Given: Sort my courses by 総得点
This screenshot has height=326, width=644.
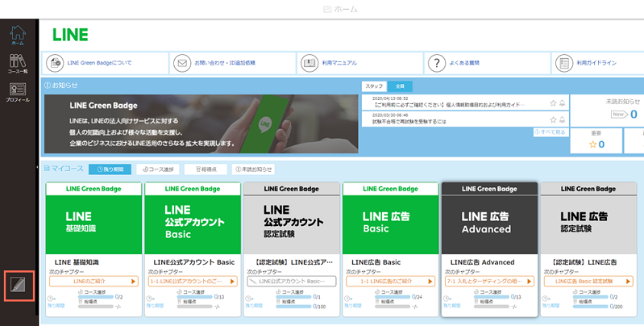Looking at the screenshot, I should 206,169.
